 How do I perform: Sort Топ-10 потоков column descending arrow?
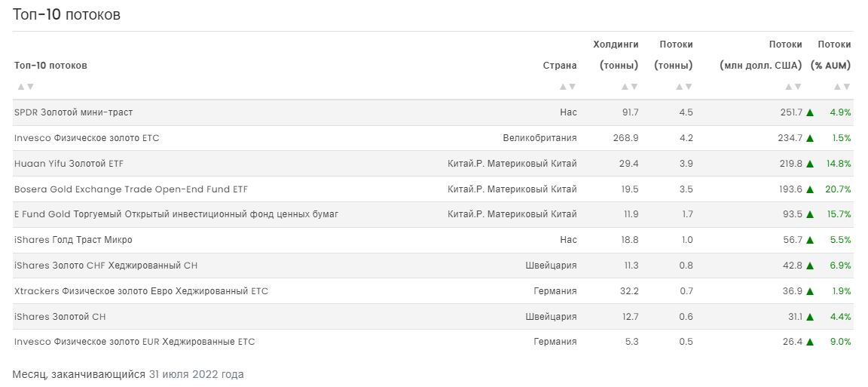coord(29,87)
